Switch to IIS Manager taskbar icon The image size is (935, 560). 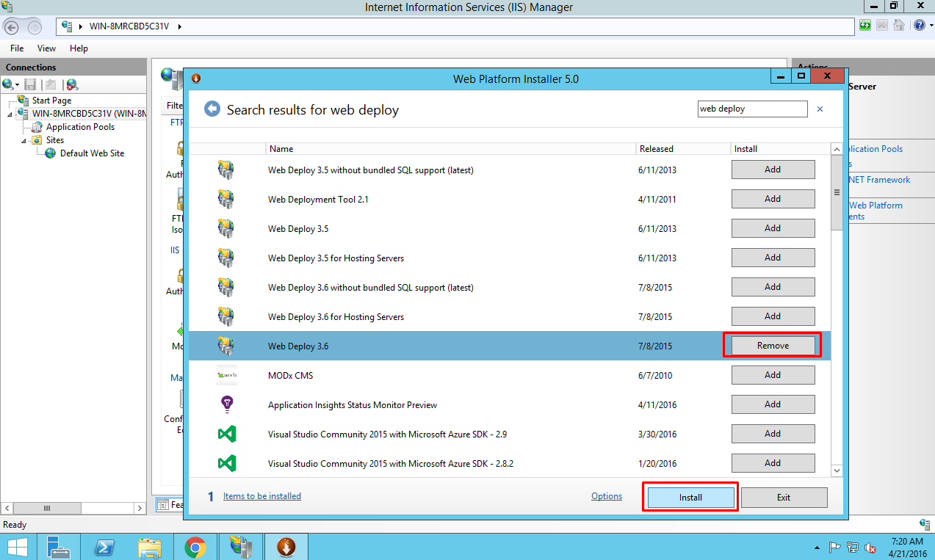click(240, 547)
